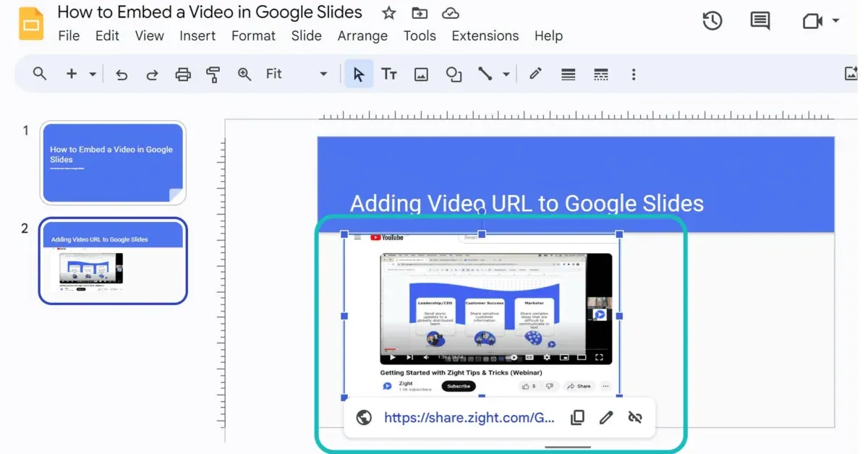Click the globe icon in link popup
The width and height of the screenshot is (868, 454).
point(364,417)
